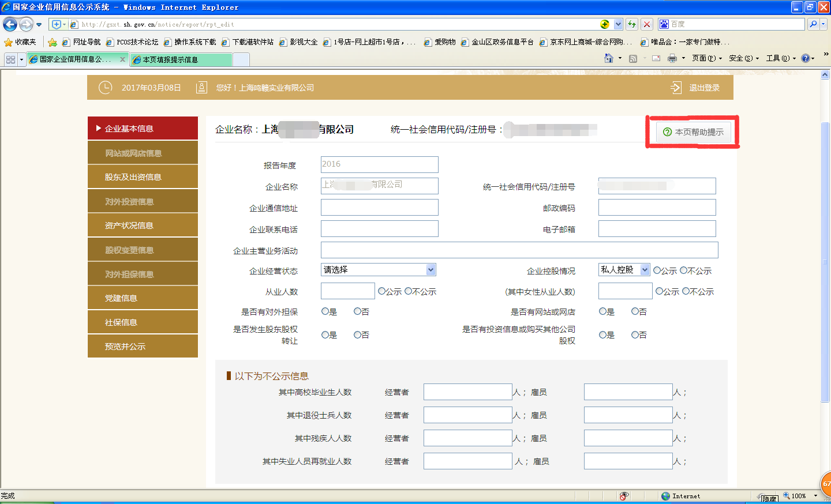Click the printer icon in toolbar

[672, 58]
